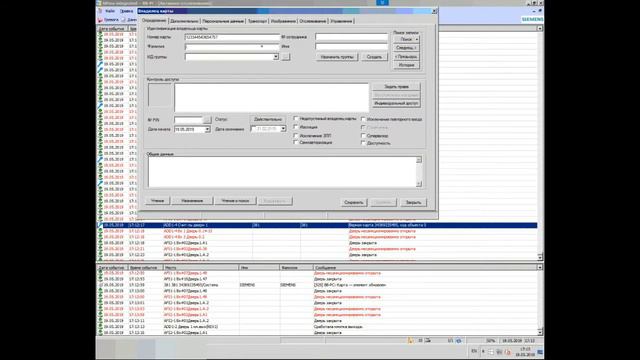Open the Дата начала date dropdown

coord(207,129)
